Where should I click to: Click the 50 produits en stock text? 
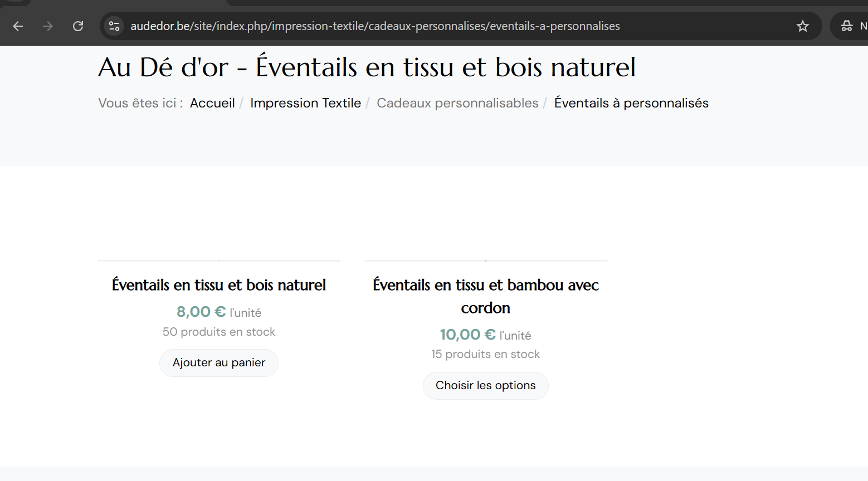219,332
